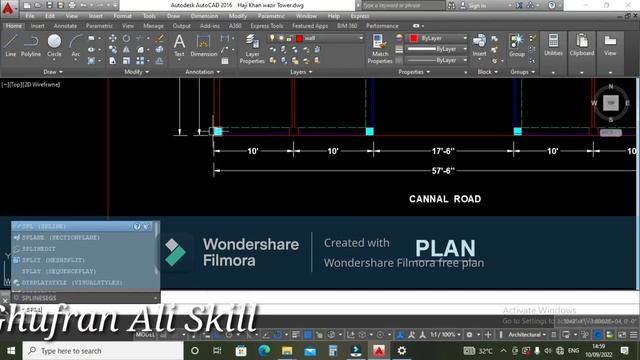The image size is (640, 360).
Task: Expand the Groups panel dropdown
Action: pos(522,72)
